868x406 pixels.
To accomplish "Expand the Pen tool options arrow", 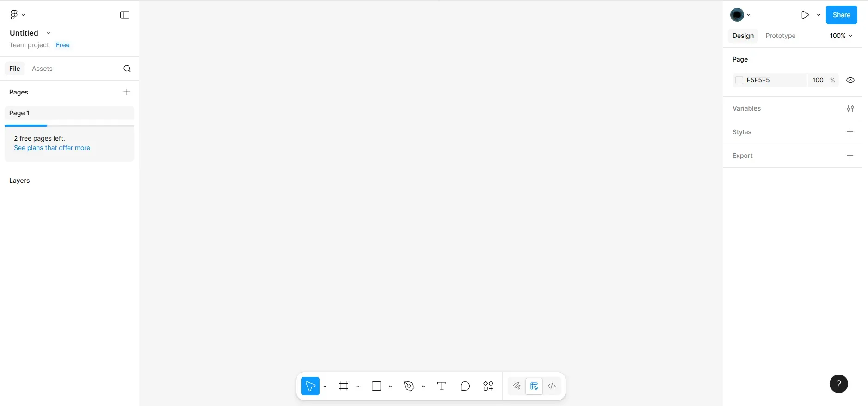I will pos(423,387).
